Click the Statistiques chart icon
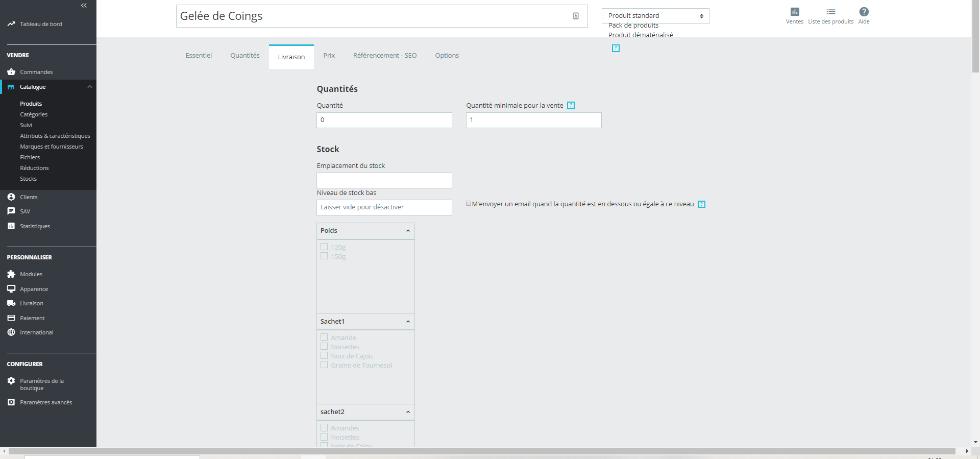 pyautogui.click(x=11, y=226)
